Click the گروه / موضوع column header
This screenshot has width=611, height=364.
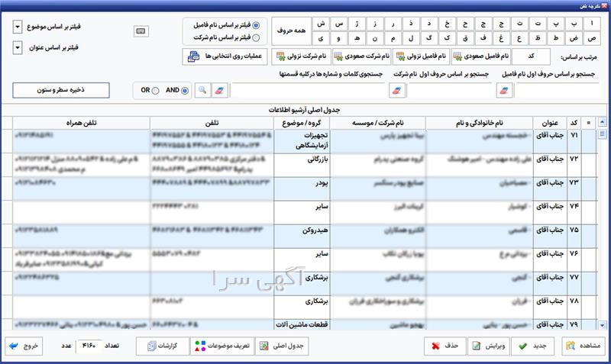(302, 123)
